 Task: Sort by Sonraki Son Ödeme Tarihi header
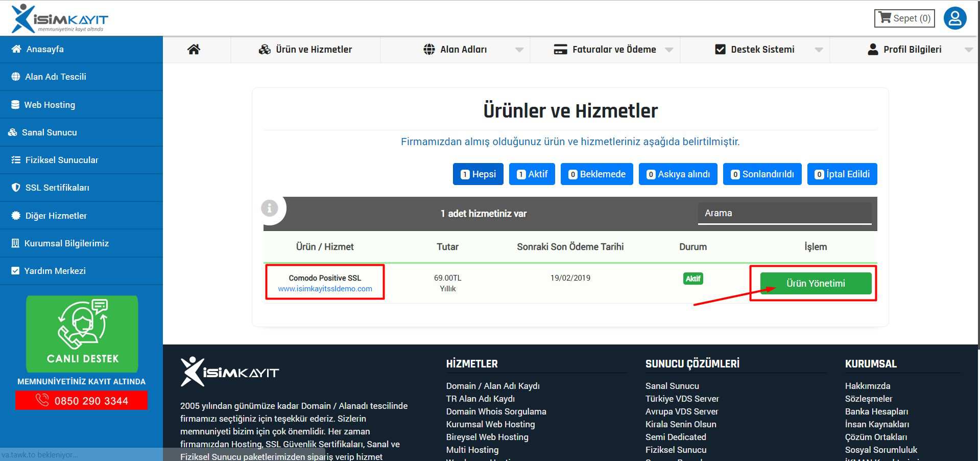tap(570, 247)
